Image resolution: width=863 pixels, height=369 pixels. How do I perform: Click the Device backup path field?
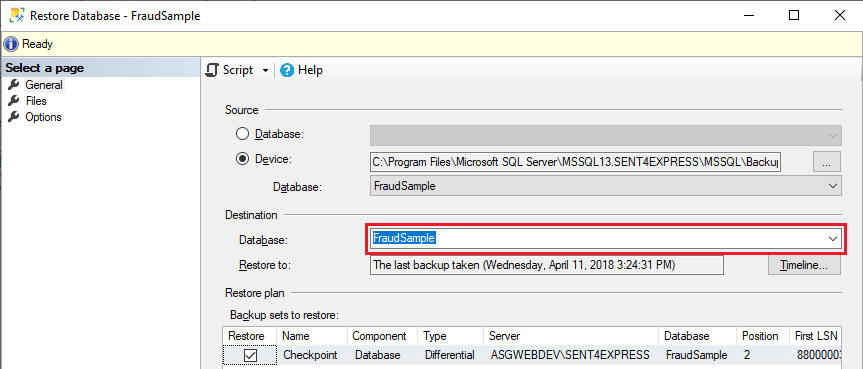click(575, 162)
